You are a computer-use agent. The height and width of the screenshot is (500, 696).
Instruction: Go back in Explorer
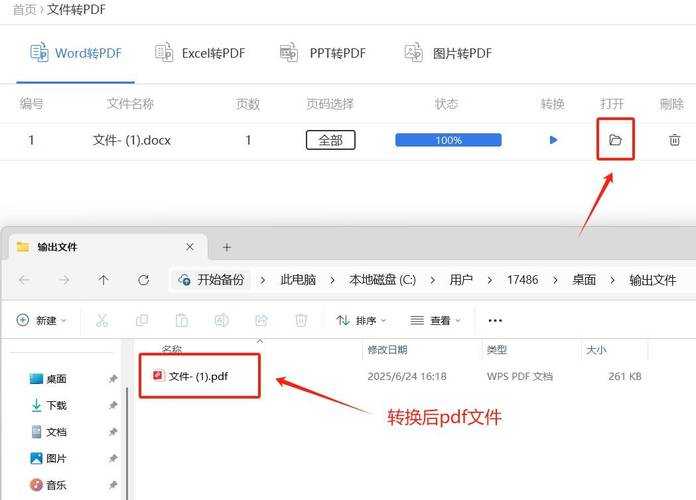point(24,280)
